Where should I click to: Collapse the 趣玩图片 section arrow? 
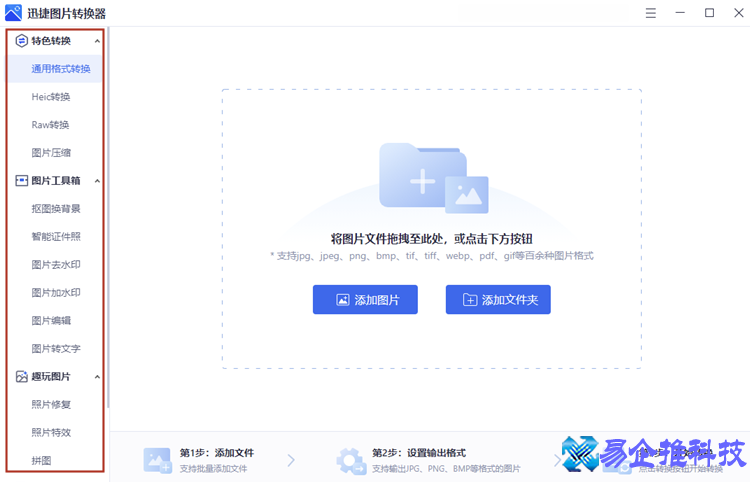(x=97, y=377)
